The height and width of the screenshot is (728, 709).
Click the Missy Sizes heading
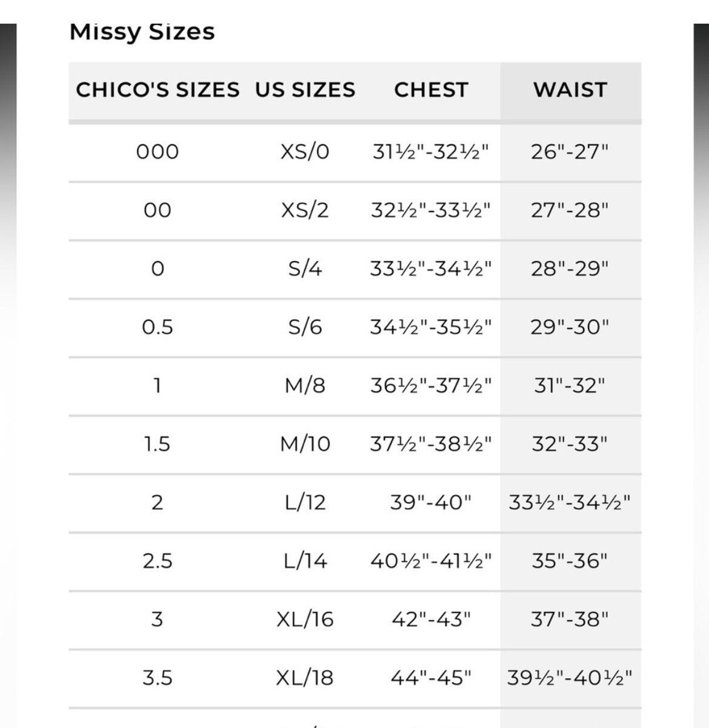click(142, 32)
